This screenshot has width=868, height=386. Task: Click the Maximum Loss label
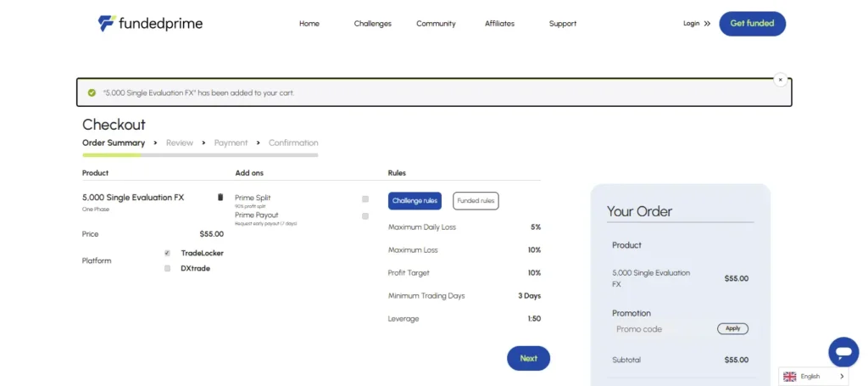click(413, 250)
